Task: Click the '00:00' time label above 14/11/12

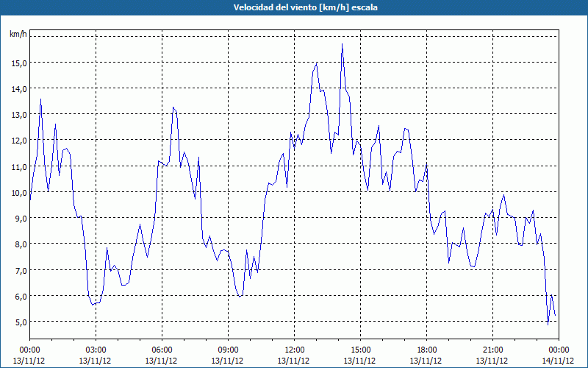Action: pyautogui.click(x=559, y=350)
